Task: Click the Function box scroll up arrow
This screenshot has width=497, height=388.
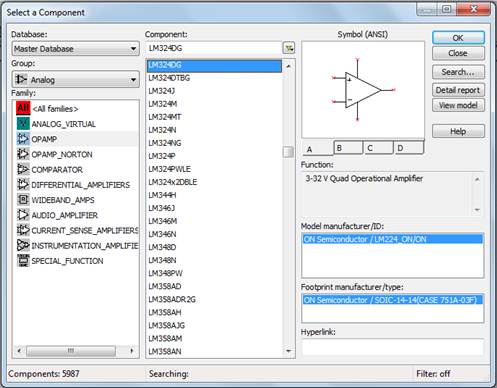Action: tap(477, 179)
